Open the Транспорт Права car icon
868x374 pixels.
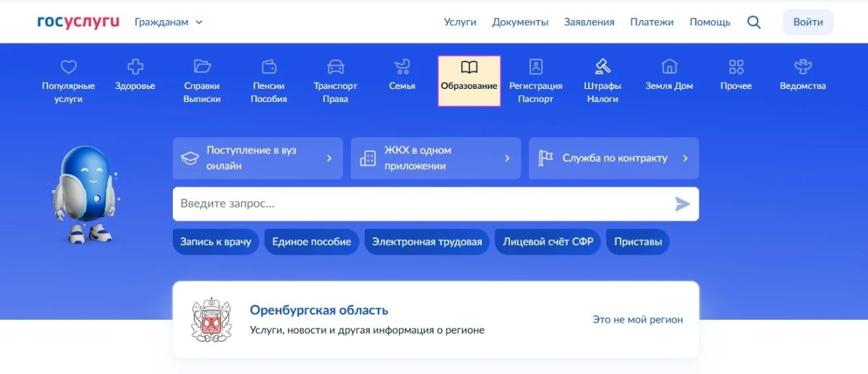coord(336,67)
